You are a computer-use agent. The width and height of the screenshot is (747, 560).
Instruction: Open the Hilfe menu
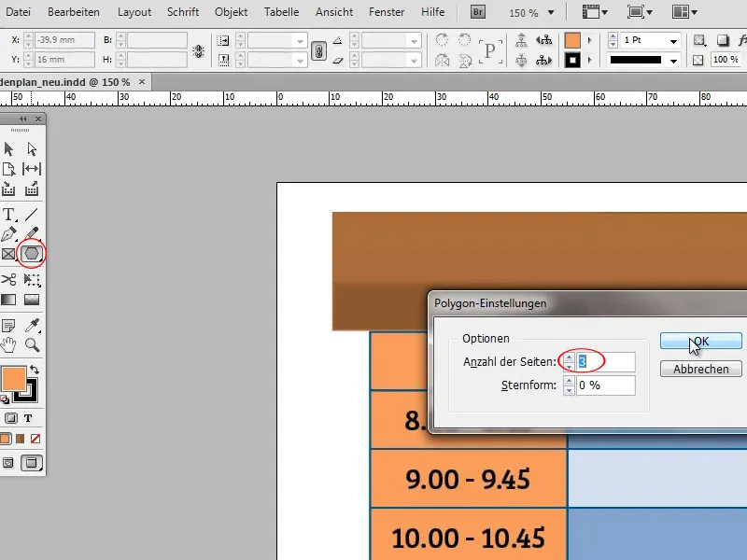pos(432,12)
